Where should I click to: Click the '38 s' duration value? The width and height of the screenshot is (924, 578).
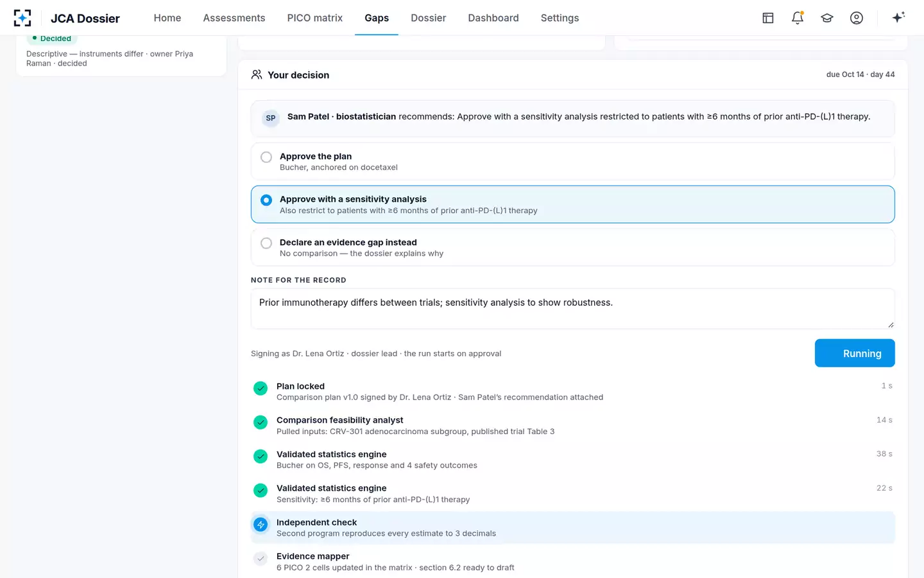click(884, 454)
